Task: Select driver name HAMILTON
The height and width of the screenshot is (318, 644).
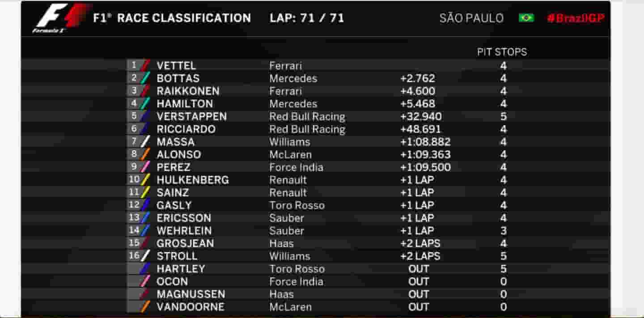Action: (185, 104)
